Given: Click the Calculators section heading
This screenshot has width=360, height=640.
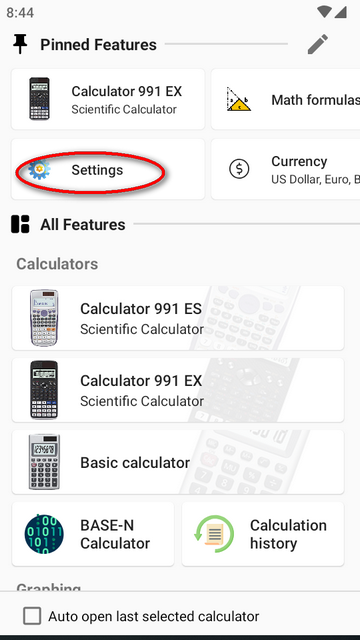Looking at the screenshot, I should point(57,264).
